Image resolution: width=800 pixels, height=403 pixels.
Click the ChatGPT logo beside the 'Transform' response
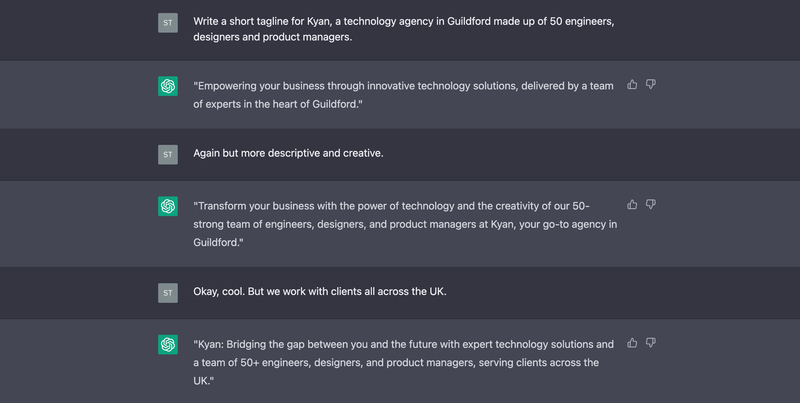(x=168, y=206)
